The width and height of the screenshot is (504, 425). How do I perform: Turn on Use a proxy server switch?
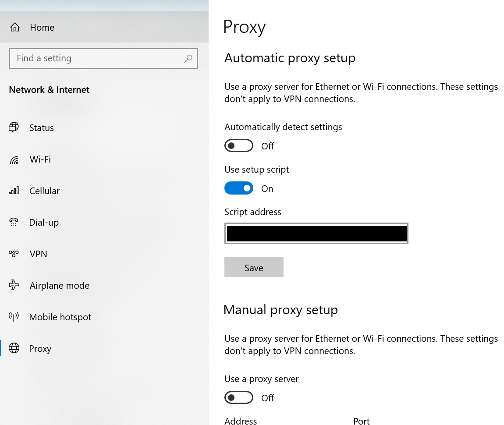[x=239, y=398]
